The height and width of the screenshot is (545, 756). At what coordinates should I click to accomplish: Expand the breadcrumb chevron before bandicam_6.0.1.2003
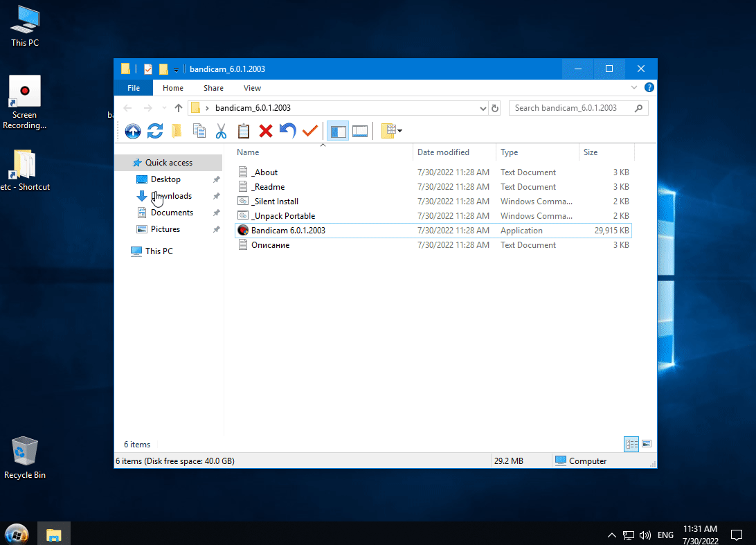(207, 108)
